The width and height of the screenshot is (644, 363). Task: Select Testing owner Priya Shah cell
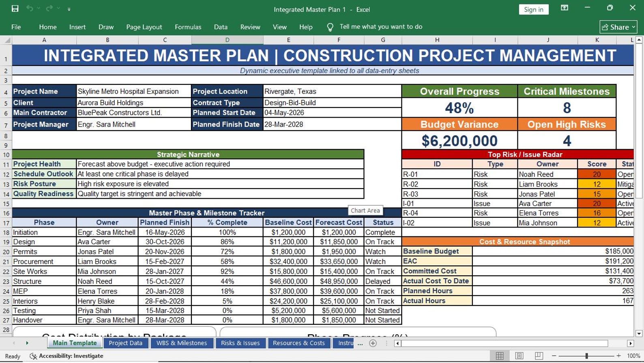(x=107, y=311)
